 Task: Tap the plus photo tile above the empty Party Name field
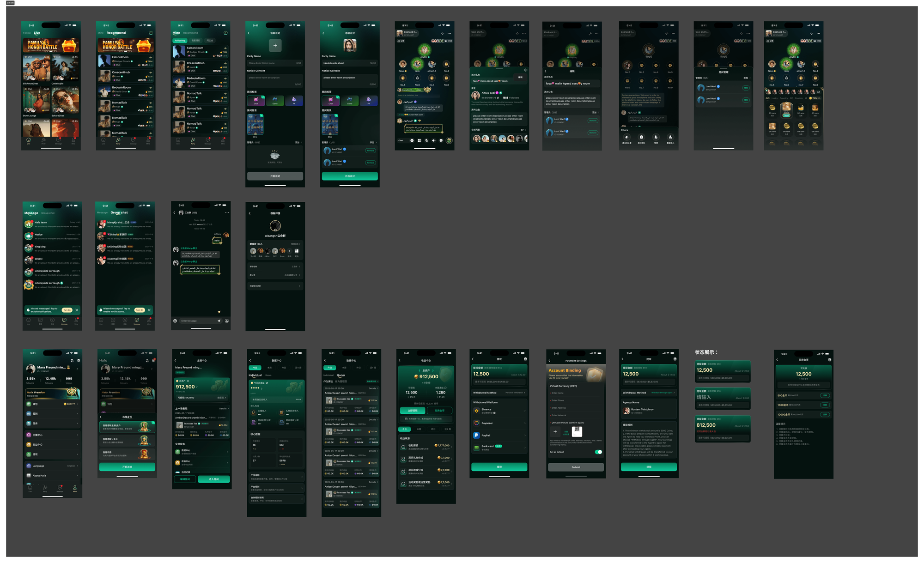click(275, 45)
